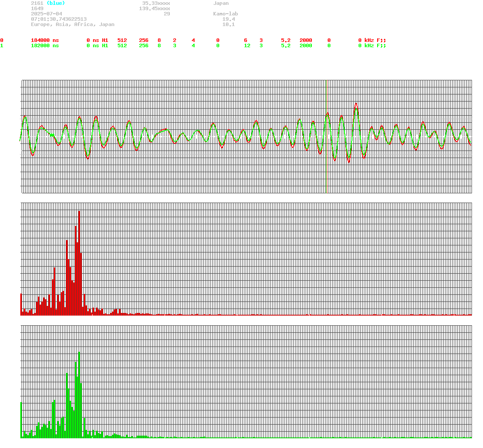483x448 pixels.
Task: Click the red "512" value
Action: [122, 41]
